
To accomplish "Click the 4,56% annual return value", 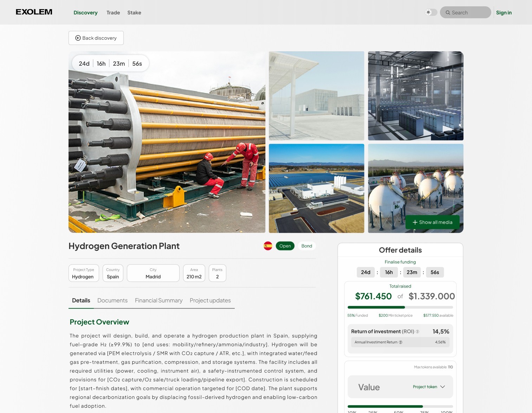I will pyautogui.click(x=440, y=342).
